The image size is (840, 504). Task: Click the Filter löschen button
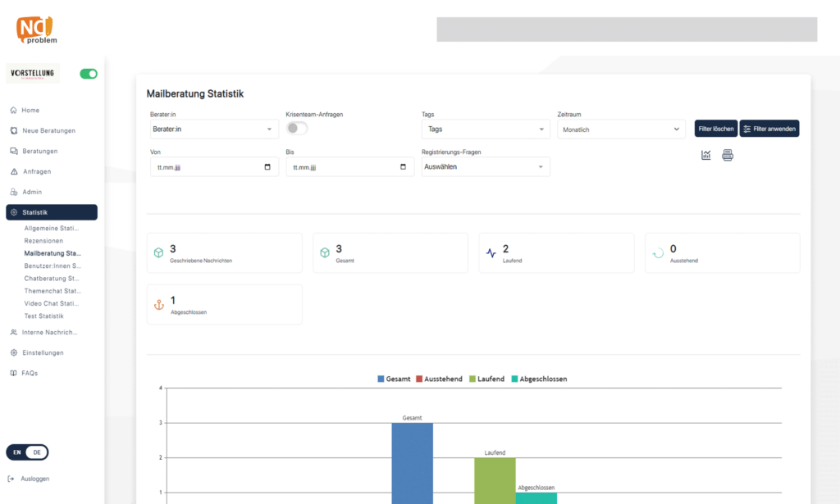coord(715,129)
